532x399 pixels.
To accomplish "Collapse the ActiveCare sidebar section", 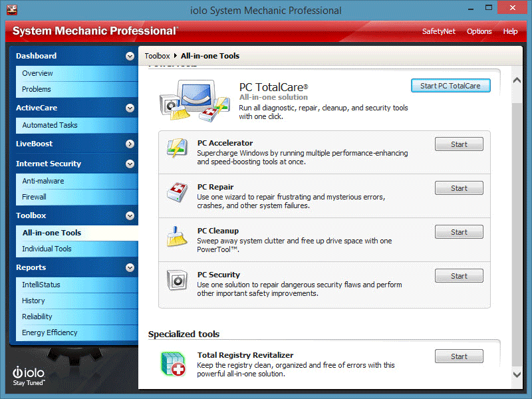I will coord(130,108).
